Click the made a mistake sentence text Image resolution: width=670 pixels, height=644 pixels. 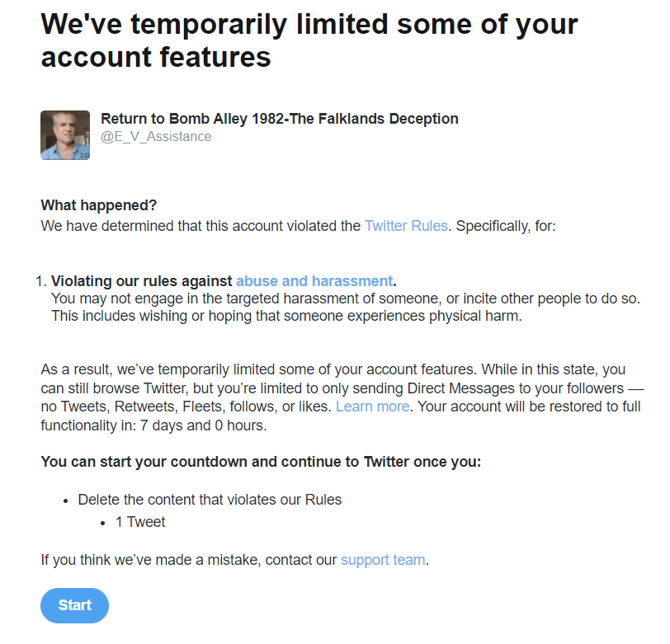coord(190,560)
